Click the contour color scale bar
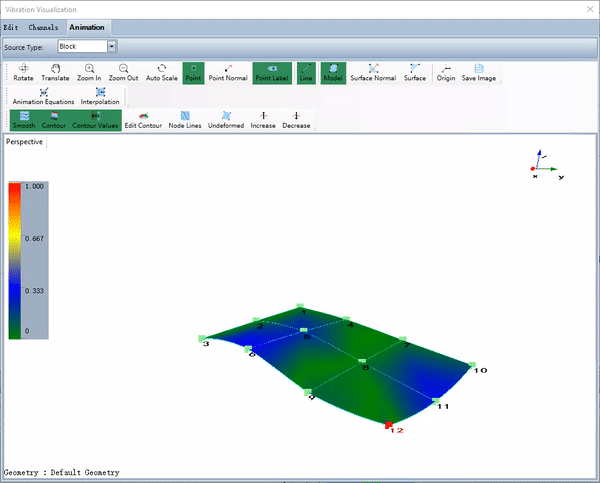This screenshot has height=483, width=600. click(x=15, y=261)
